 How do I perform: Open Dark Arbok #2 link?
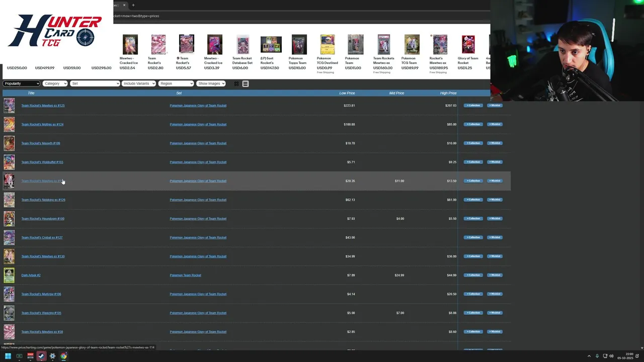[x=31, y=275]
